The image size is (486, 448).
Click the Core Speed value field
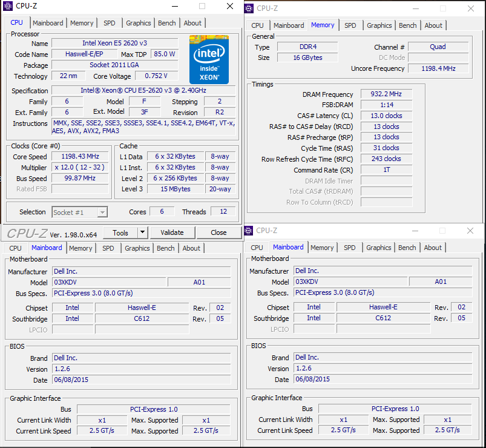(x=80, y=156)
